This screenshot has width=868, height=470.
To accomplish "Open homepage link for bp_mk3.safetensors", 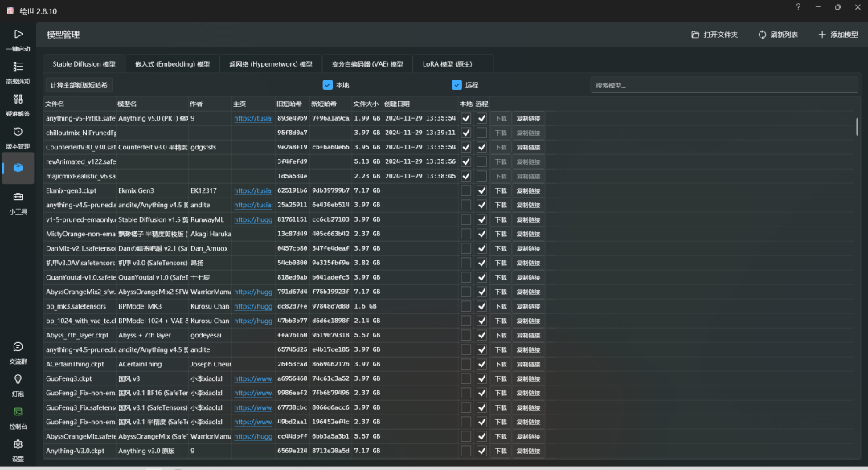I will click(253, 306).
